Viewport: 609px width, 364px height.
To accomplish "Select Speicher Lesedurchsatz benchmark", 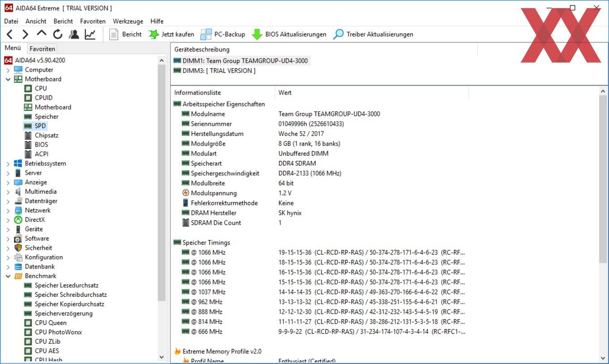I will [x=66, y=285].
